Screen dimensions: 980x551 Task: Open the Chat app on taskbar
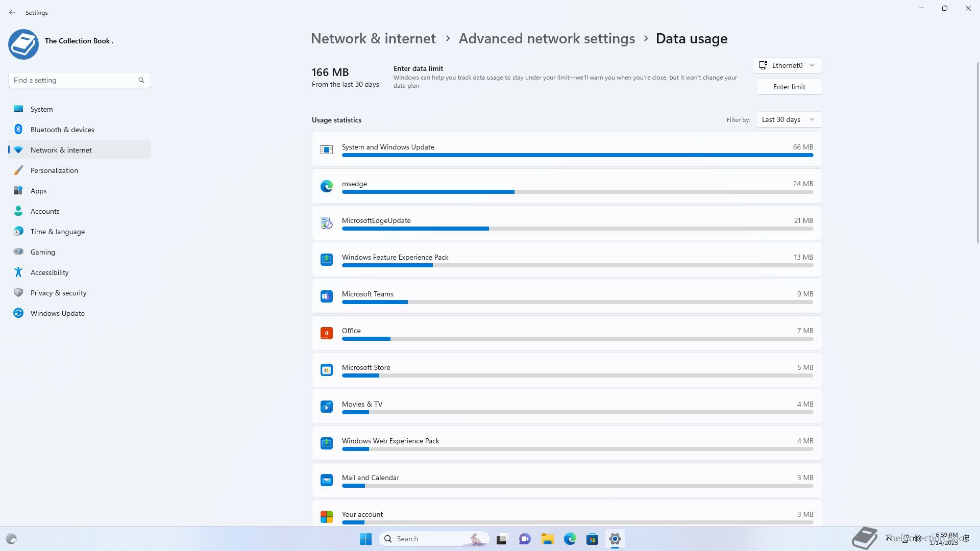click(525, 539)
